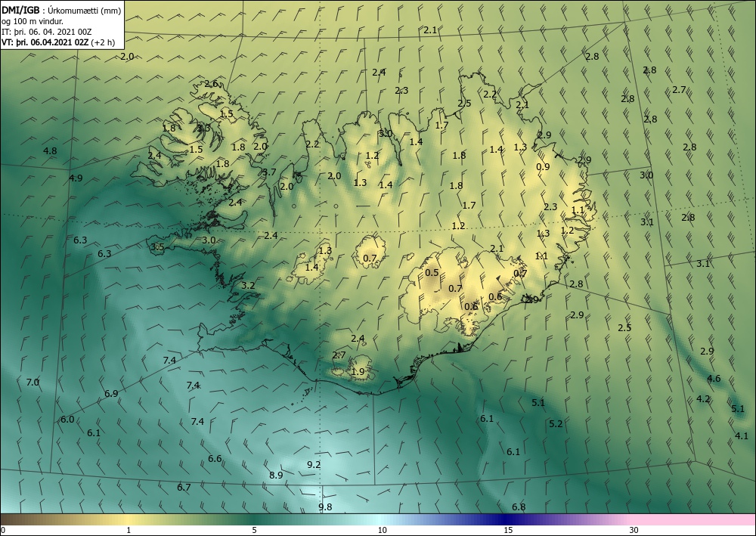Select the 4.8 value west of Westfjords
The height and width of the screenshot is (536, 756).
click(x=50, y=151)
